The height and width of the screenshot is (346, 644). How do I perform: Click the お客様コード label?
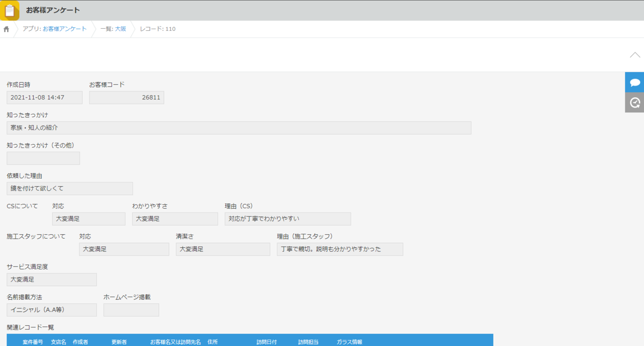point(107,85)
